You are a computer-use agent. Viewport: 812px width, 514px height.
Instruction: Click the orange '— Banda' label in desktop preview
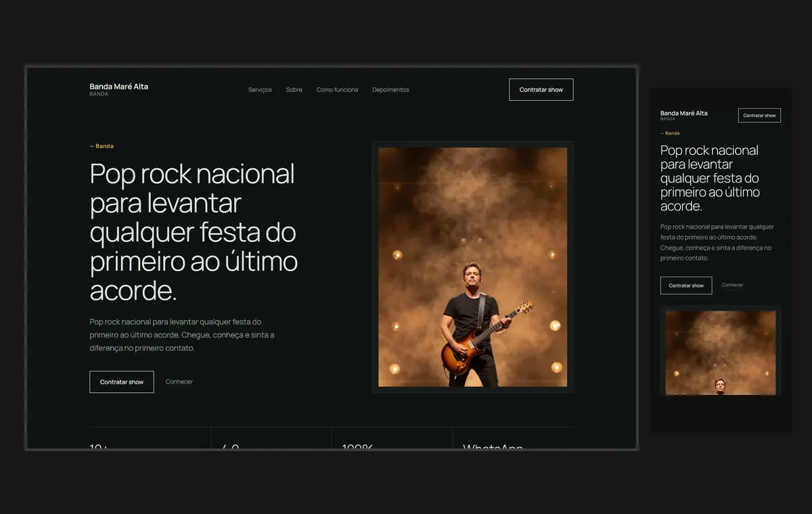(101, 146)
